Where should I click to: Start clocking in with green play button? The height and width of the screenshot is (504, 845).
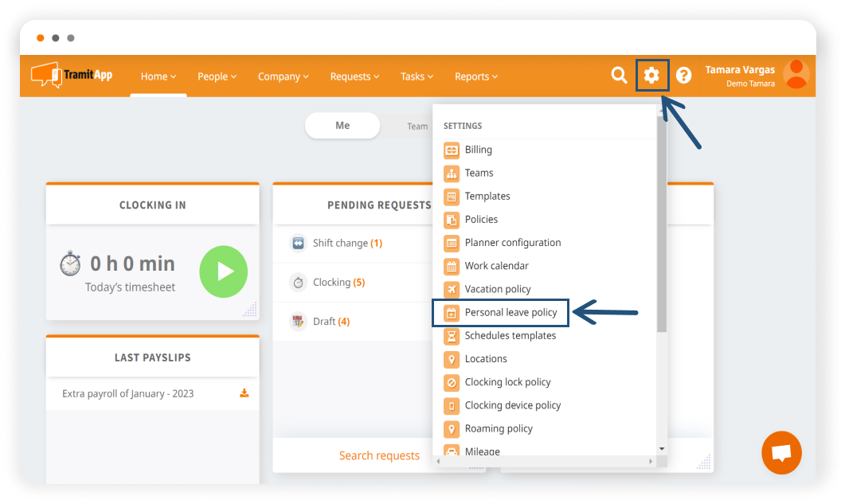pos(223,271)
